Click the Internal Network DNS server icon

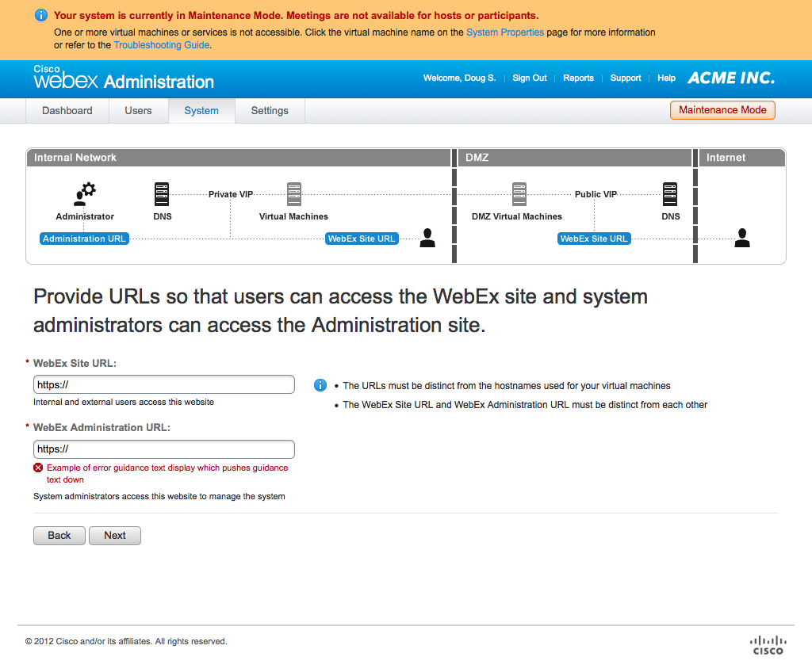[x=162, y=193]
